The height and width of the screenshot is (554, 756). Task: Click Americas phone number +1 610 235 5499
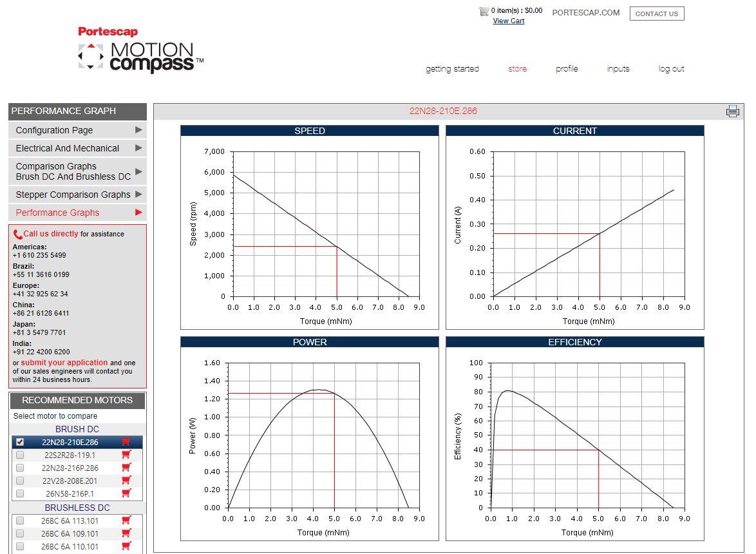(x=39, y=255)
